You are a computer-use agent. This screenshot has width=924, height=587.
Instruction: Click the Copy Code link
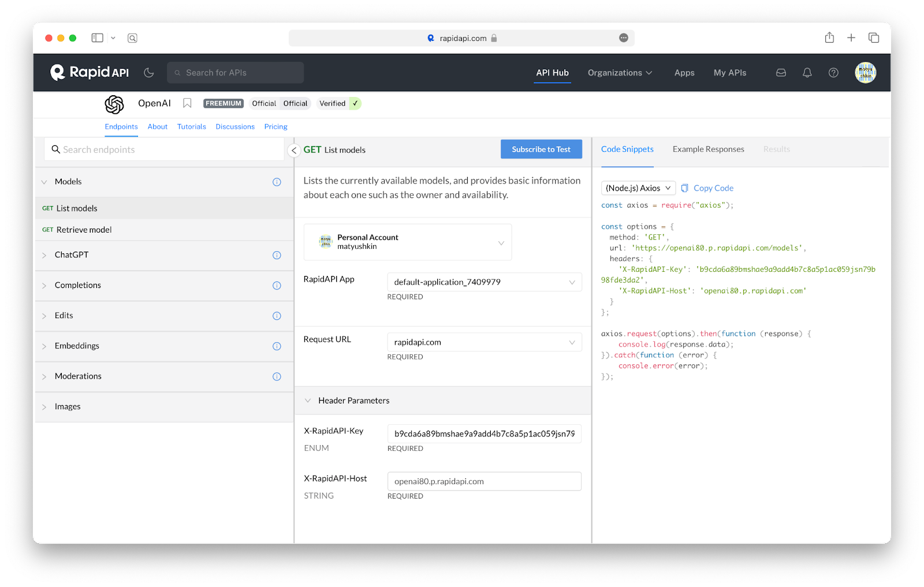[713, 188]
